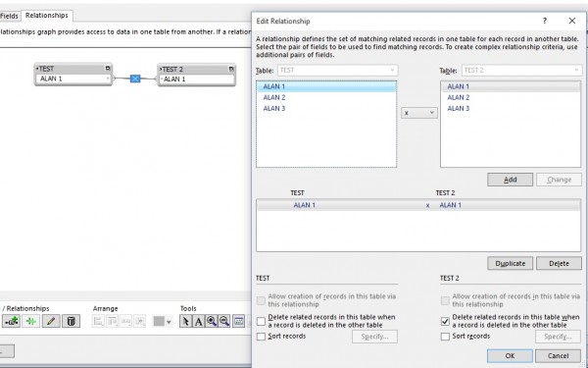Screen dimensions: 588x368
Task: Enable Sort records under TEST 2
Action: click(x=445, y=337)
